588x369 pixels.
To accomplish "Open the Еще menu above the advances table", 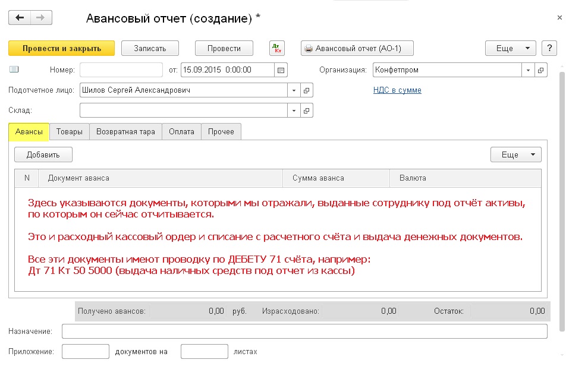I will tap(516, 154).
